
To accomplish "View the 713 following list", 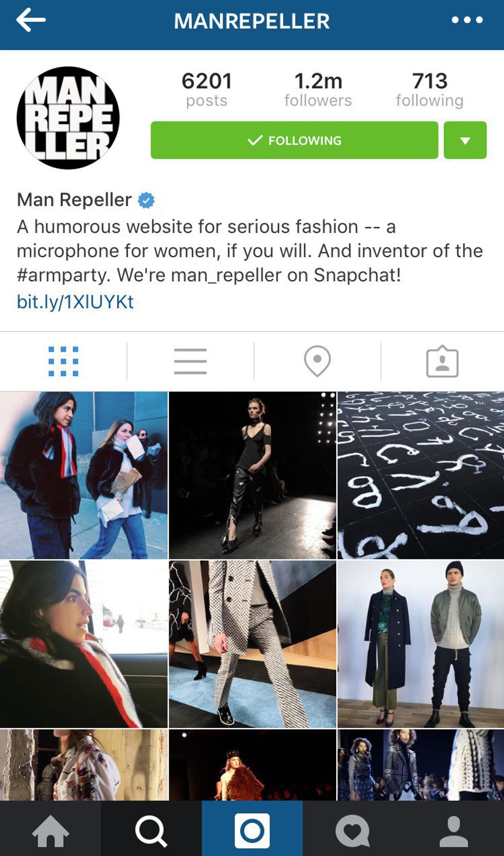I will click(x=429, y=89).
